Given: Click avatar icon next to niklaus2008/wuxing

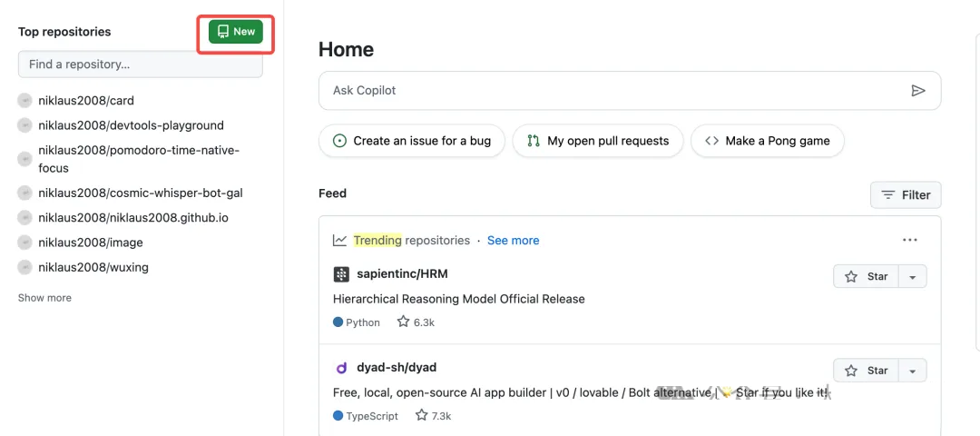Looking at the screenshot, I should pyautogui.click(x=25, y=267).
